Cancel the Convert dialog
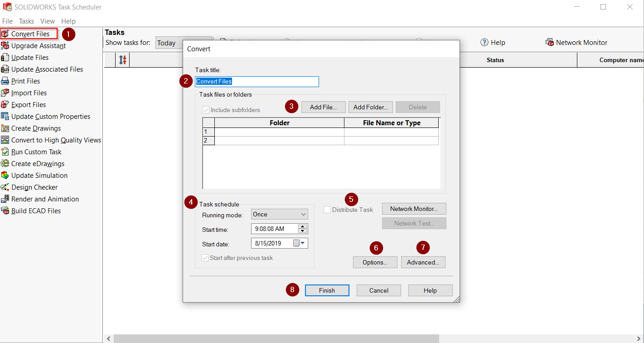Image resolution: width=644 pixels, height=343 pixels. coord(379,290)
